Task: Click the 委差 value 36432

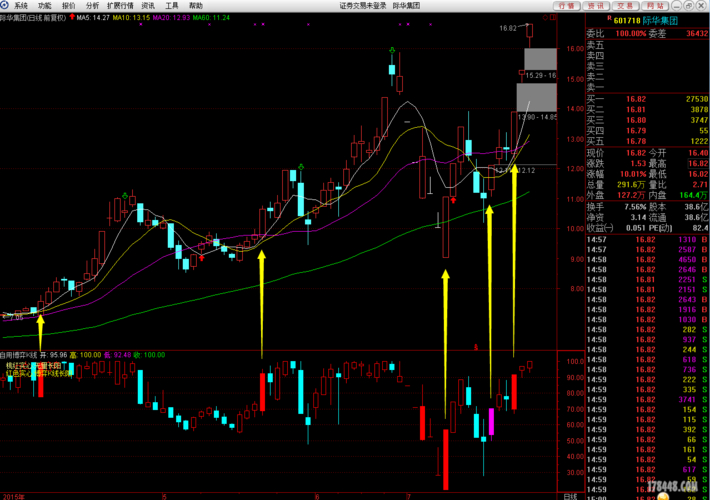Action: click(x=697, y=34)
